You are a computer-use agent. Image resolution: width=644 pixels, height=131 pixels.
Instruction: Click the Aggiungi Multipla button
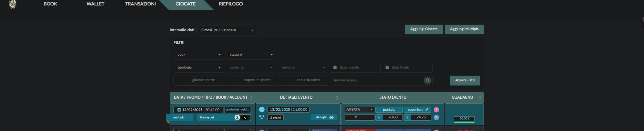click(x=464, y=29)
